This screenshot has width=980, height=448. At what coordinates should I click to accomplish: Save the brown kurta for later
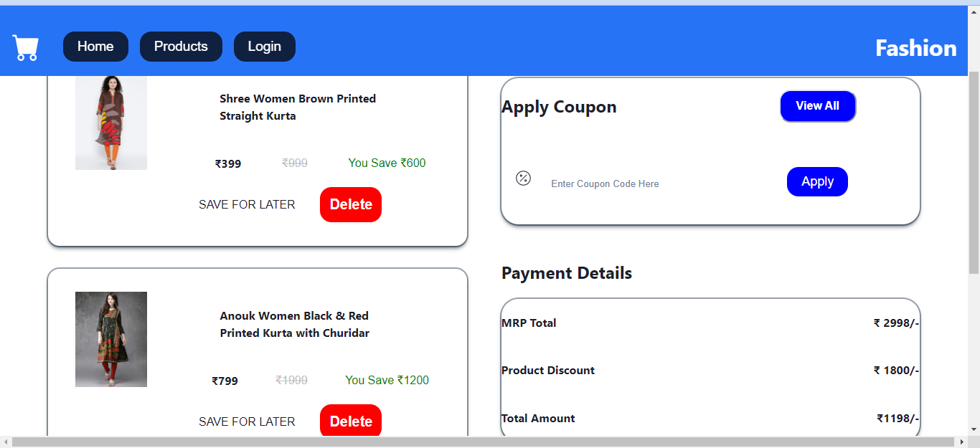pyautogui.click(x=247, y=204)
